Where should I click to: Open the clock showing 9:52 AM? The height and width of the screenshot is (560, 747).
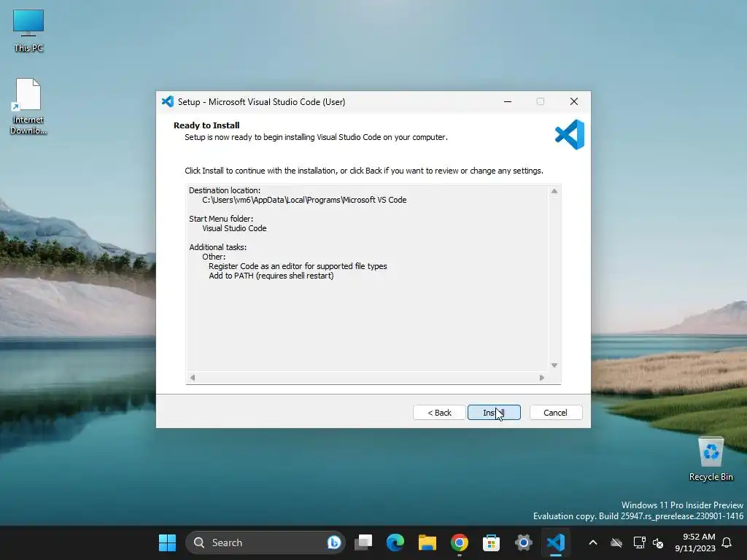(x=695, y=542)
